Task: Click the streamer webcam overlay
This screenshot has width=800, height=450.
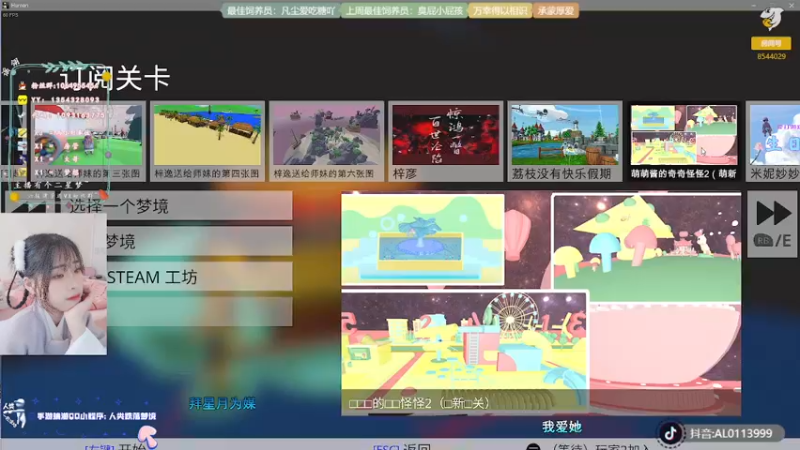Action: tap(53, 284)
